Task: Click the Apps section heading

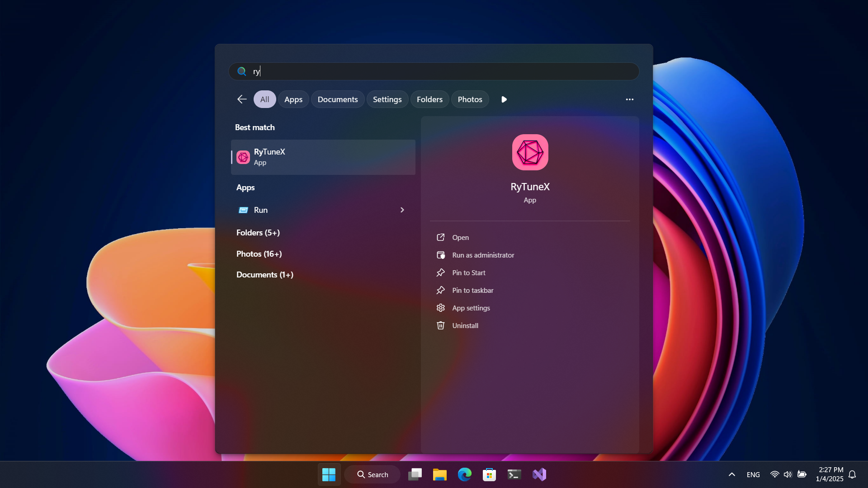Action: pos(245,188)
